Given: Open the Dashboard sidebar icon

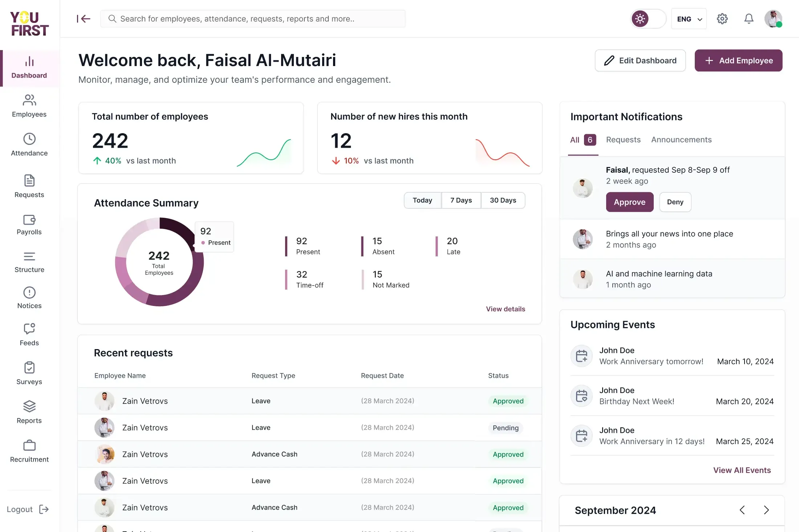Looking at the screenshot, I should 29,61.
